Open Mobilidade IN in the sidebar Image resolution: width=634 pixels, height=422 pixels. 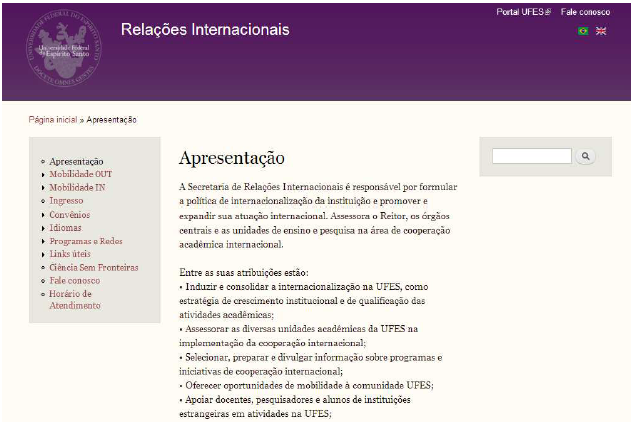(x=77, y=187)
